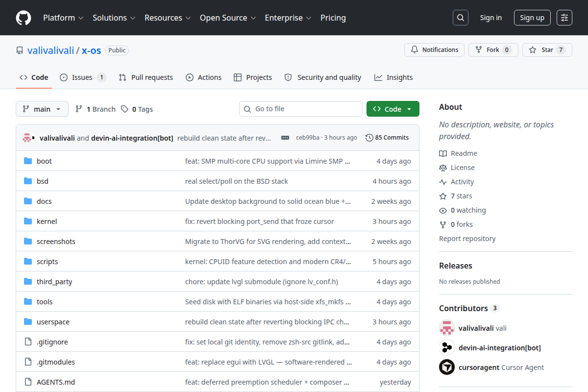588x392 pixels.
Task: Click the AGENTS.md file icon
Action: [28, 382]
